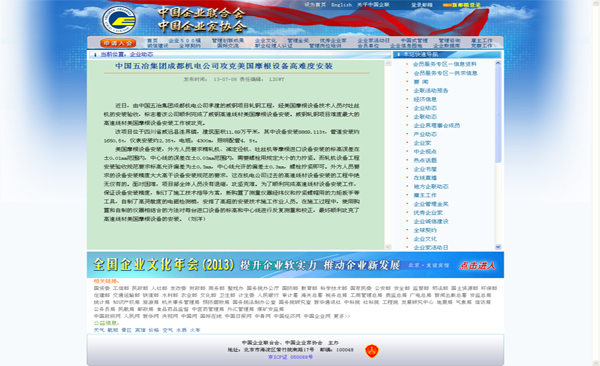Select 企业文化 in the top navigation bar
Screen dimensions: 600x366
point(265,40)
